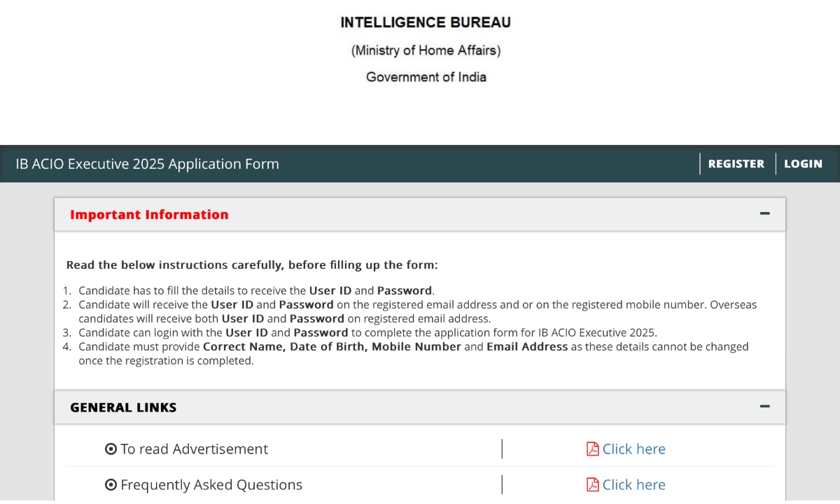The image size is (840, 504).
Task: Click the Government of India text
Action: (x=426, y=77)
